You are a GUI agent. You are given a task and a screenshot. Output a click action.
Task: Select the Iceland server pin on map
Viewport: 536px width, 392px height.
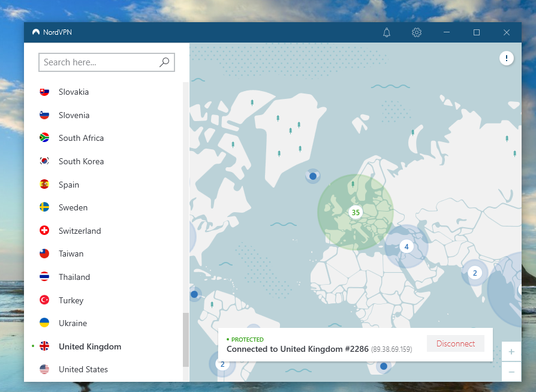coord(313,176)
